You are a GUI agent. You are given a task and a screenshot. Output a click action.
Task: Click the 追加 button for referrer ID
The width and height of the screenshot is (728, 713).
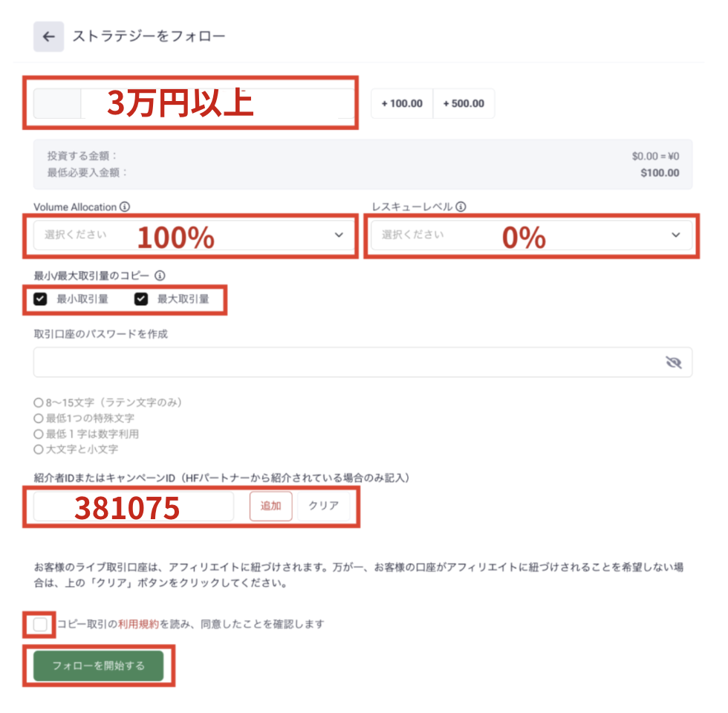(270, 506)
